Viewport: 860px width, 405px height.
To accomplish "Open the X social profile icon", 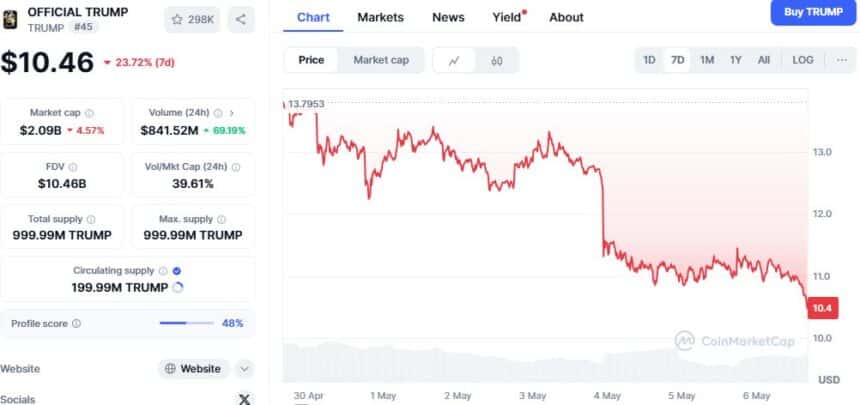I will 244,399.
